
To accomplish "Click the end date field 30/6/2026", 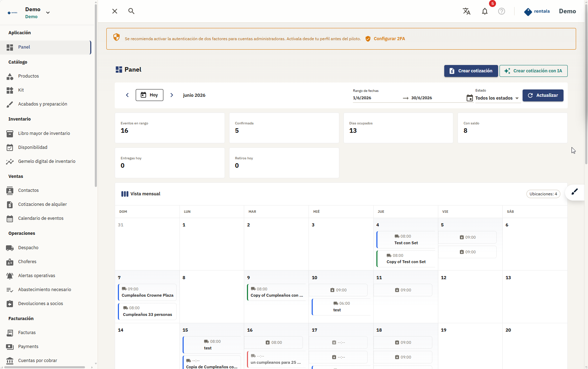I will pyautogui.click(x=437, y=98).
